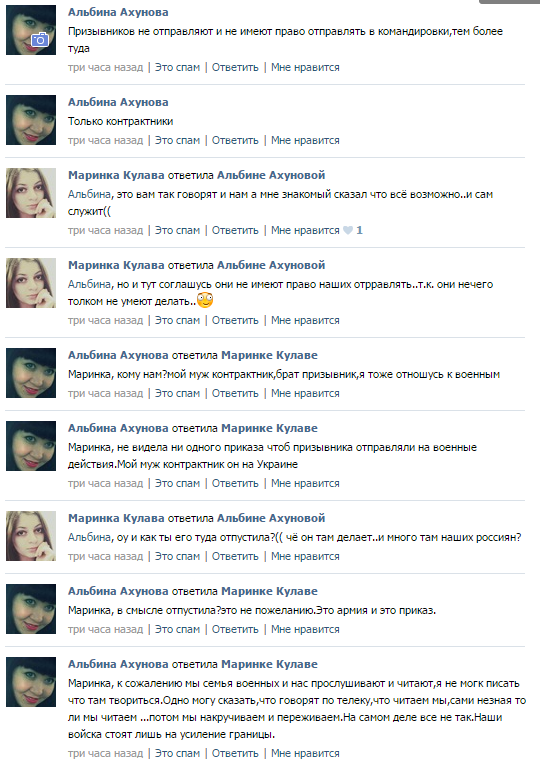Click Маринка Кулава author name in fourth comment

tap(116, 265)
